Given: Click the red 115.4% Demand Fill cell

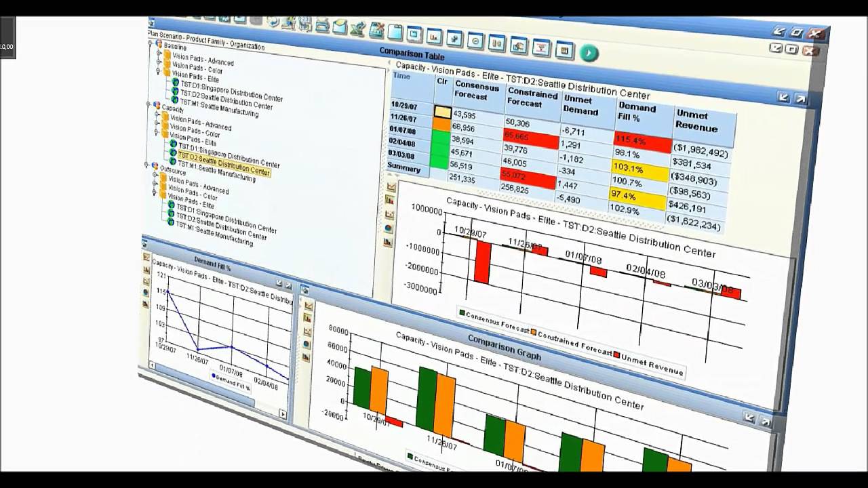Looking at the screenshot, I should click(x=643, y=142).
